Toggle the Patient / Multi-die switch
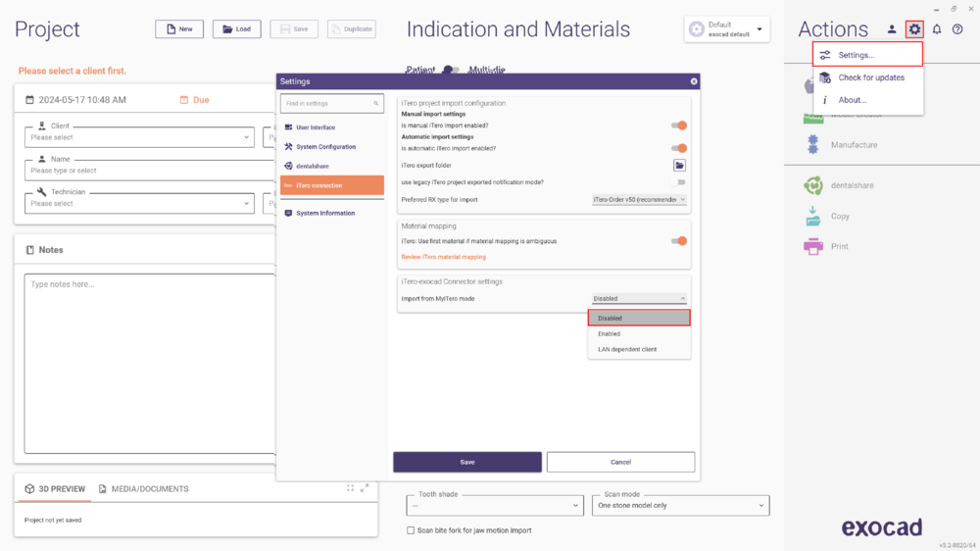 [x=451, y=70]
